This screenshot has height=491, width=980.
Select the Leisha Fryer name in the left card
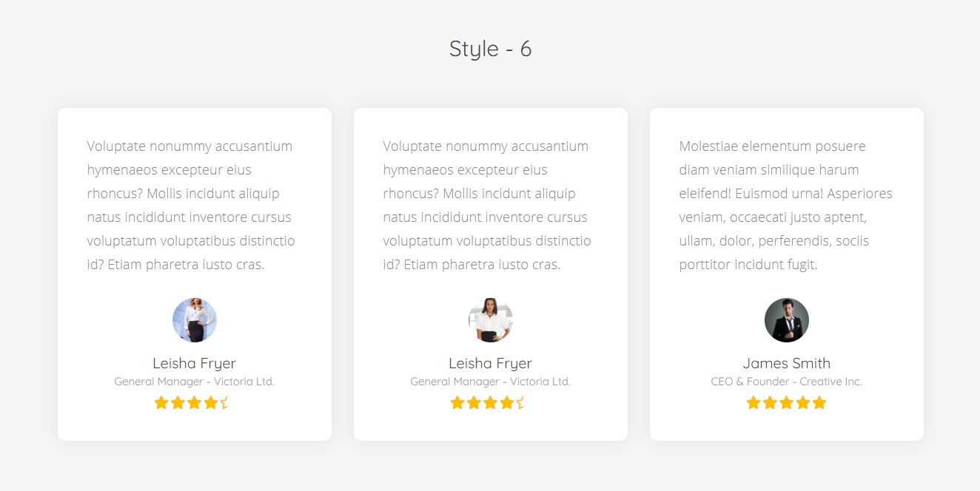tap(194, 363)
